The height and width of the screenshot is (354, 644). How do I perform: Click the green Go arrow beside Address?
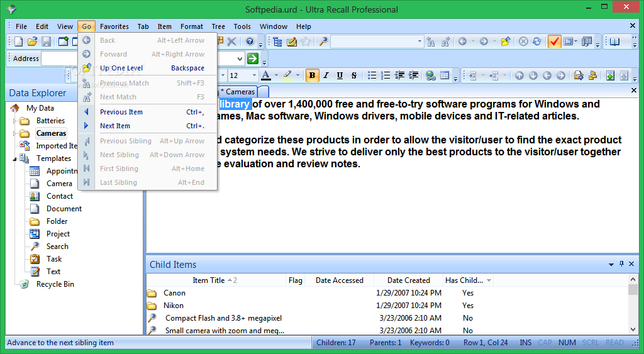(x=253, y=58)
